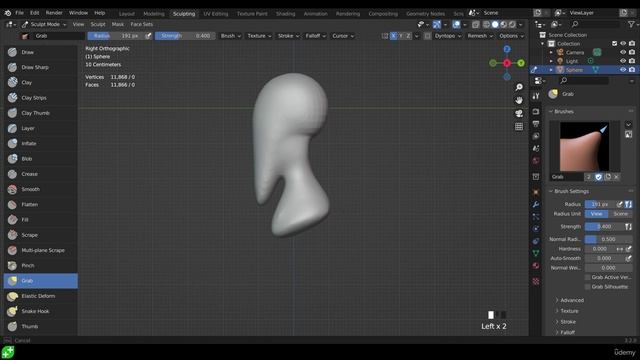Select the Smooth brush

[x=40, y=189]
